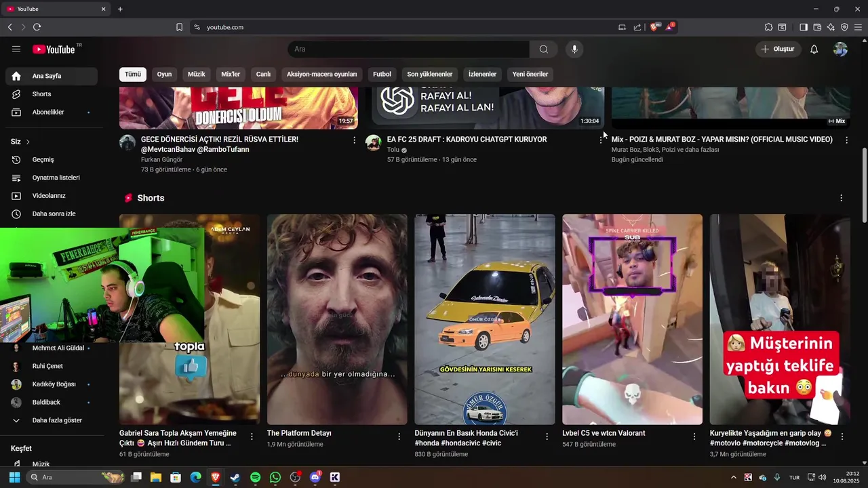Screen dimensions: 868x488
Task: Open Ana Sayfa in sidebar
Action: coord(52,76)
